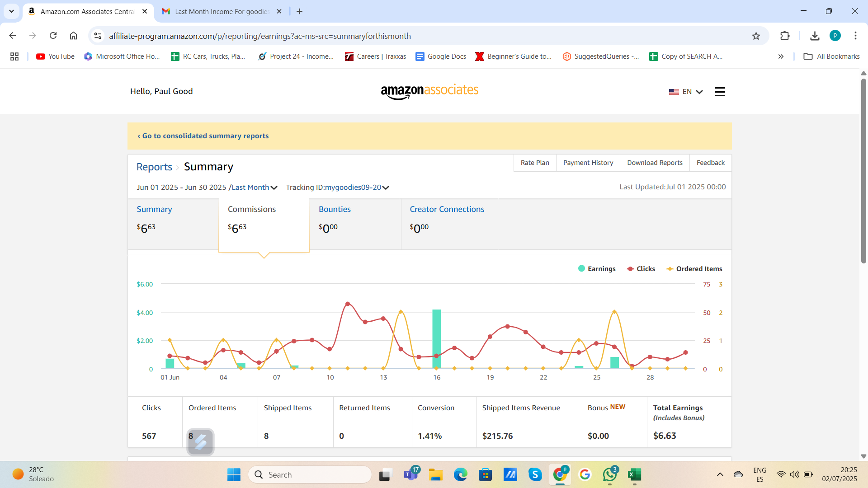
Task: Click the scrollbar down arrow
Action: click(863, 456)
